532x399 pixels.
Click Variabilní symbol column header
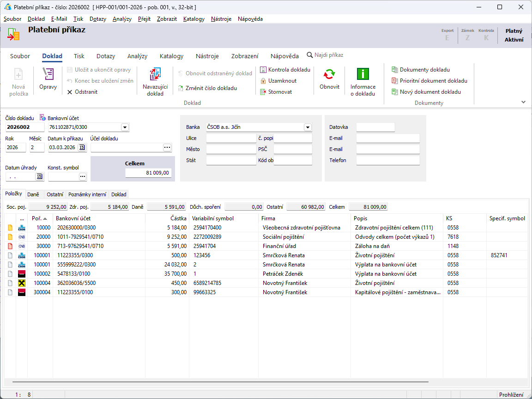(x=224, y=218)
